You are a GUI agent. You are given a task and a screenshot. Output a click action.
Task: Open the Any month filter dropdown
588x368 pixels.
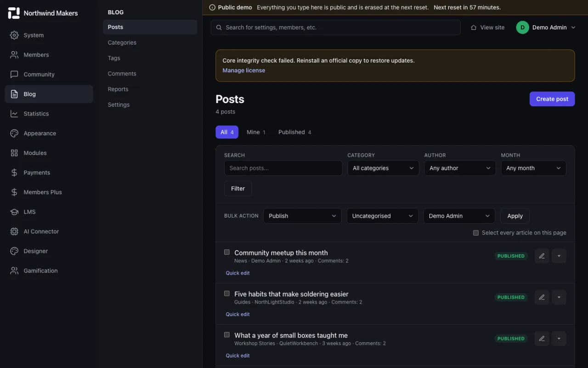(x=533, y=168)
